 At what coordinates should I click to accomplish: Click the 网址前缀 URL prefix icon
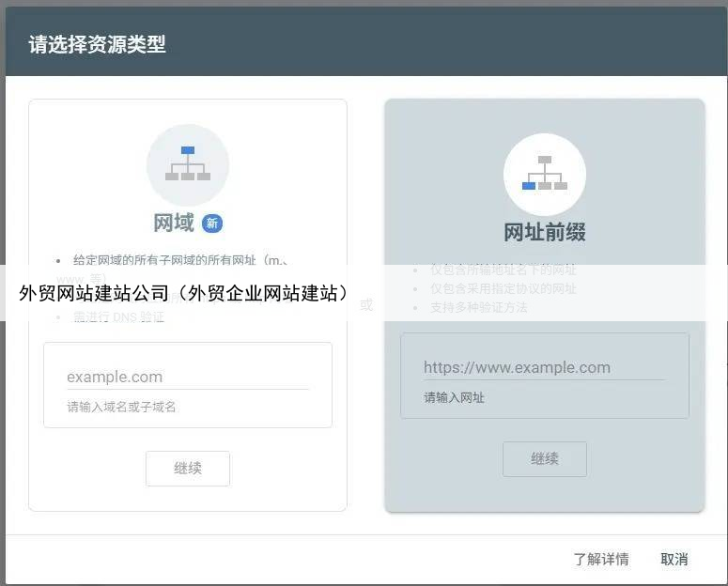[545, 175]
